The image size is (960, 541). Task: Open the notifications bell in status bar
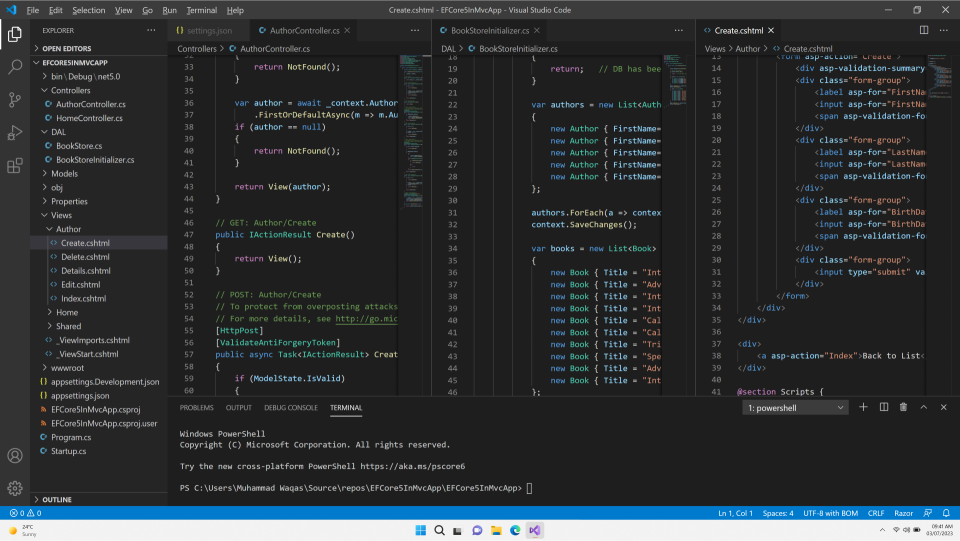[948, 513]
